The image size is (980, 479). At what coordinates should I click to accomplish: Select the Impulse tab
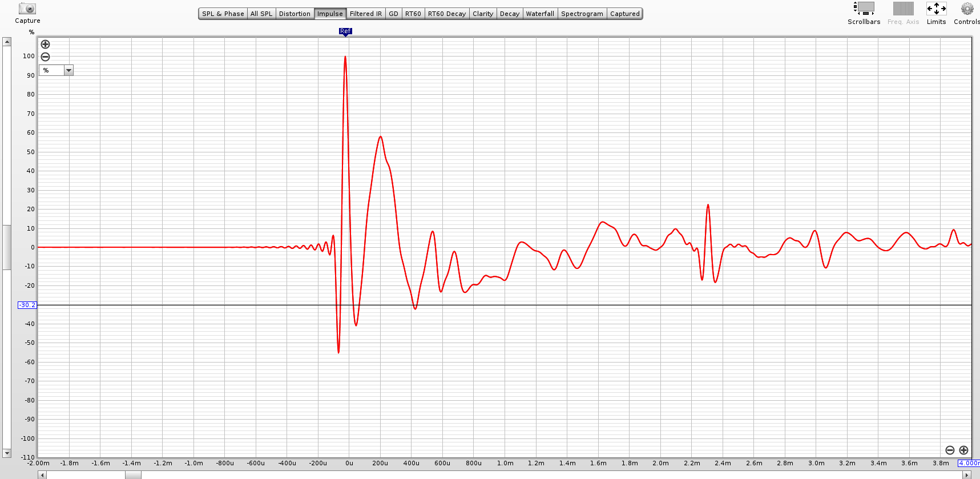[330, 14]
